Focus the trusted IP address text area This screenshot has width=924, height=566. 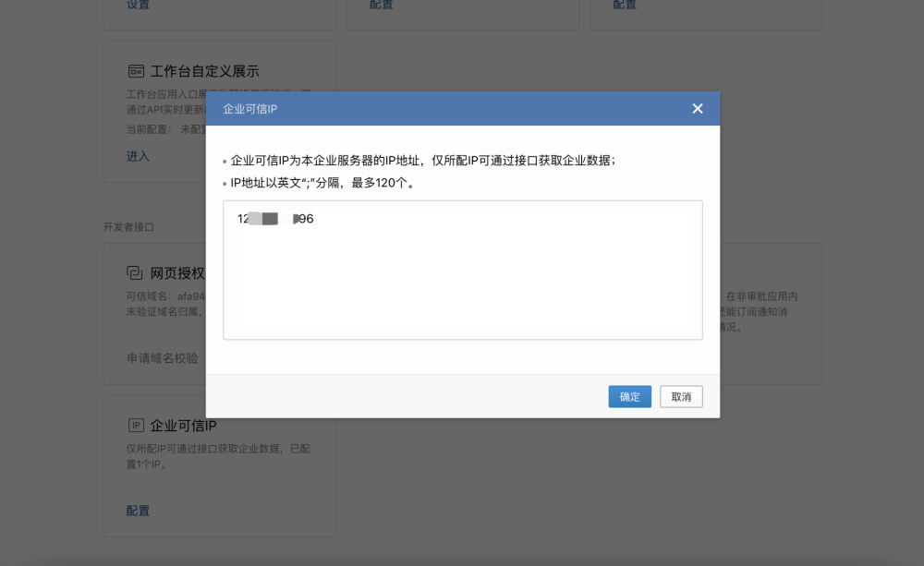tap(462, 277)
